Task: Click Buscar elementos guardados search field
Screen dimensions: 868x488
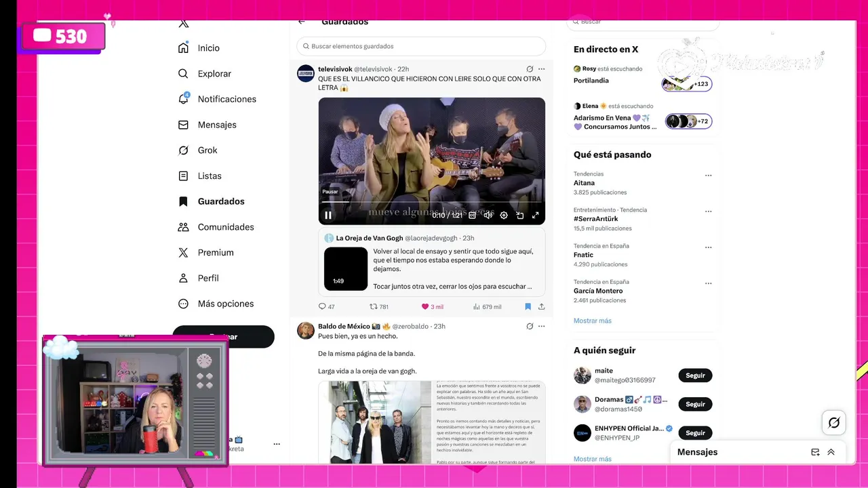Action: point(421,46)
